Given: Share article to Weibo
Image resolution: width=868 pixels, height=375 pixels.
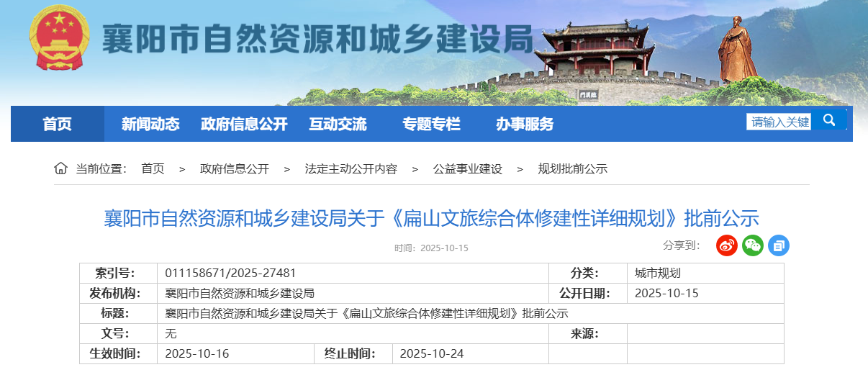Looking at the screenshot, I should click(727, 245).
